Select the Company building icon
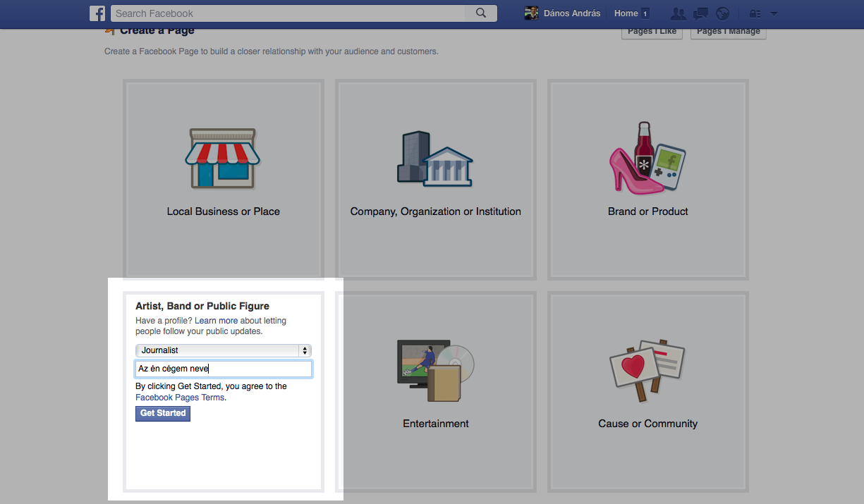 [x=434, y=159]
